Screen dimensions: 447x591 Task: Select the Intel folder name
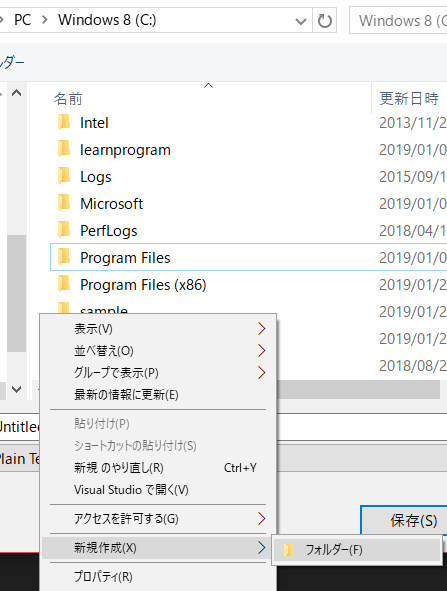coord(94,123)
